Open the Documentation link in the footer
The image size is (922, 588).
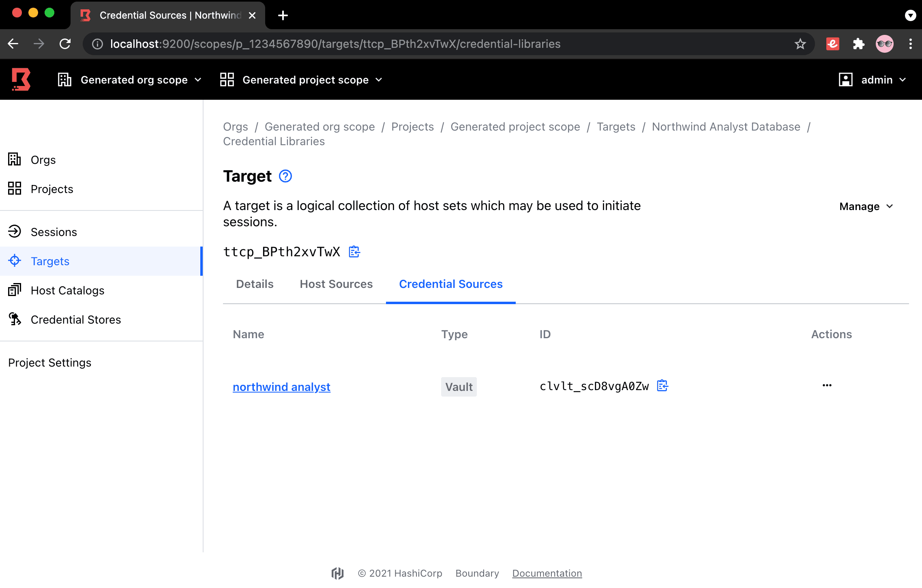coord(547,573)
